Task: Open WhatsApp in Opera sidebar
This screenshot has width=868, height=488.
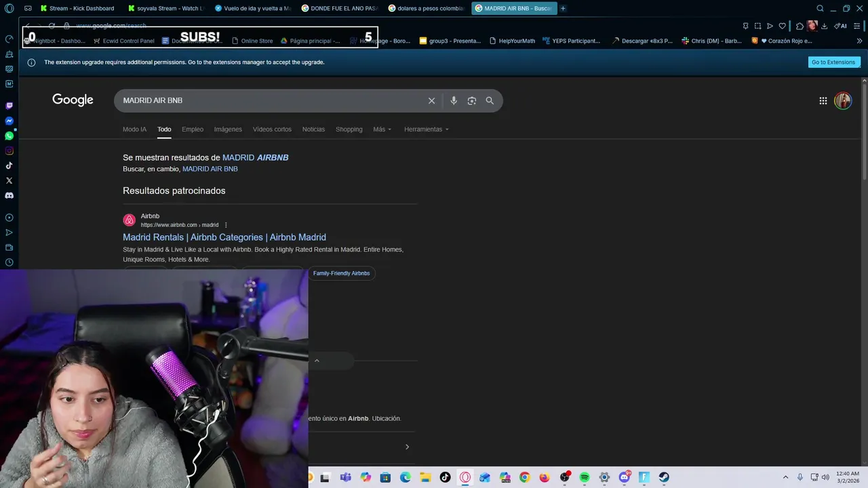Action: 9,136
